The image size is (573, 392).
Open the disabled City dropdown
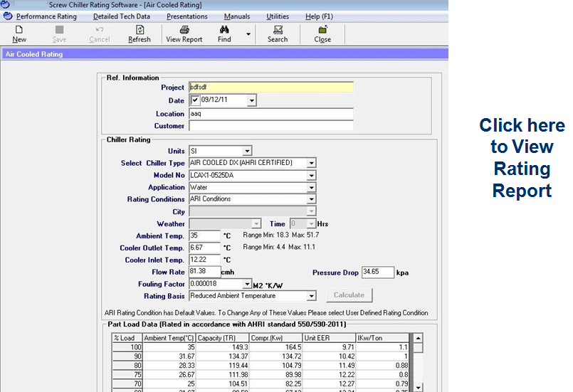pyautogui.click(x=311, y=211)
